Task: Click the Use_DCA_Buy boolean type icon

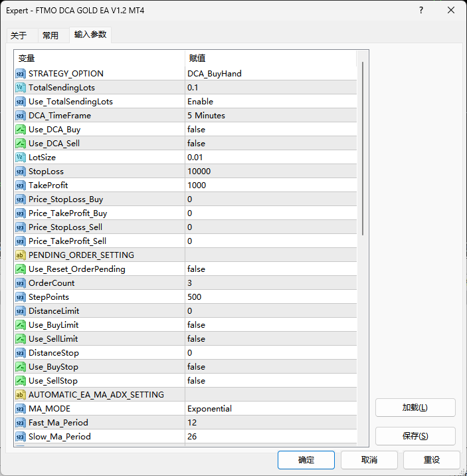Action: (21, 130)
